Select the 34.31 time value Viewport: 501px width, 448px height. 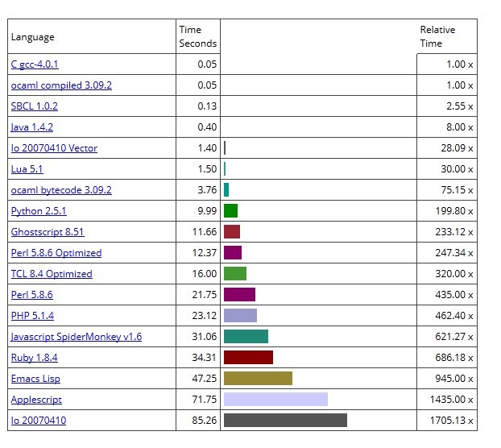(x=205, y=358)
